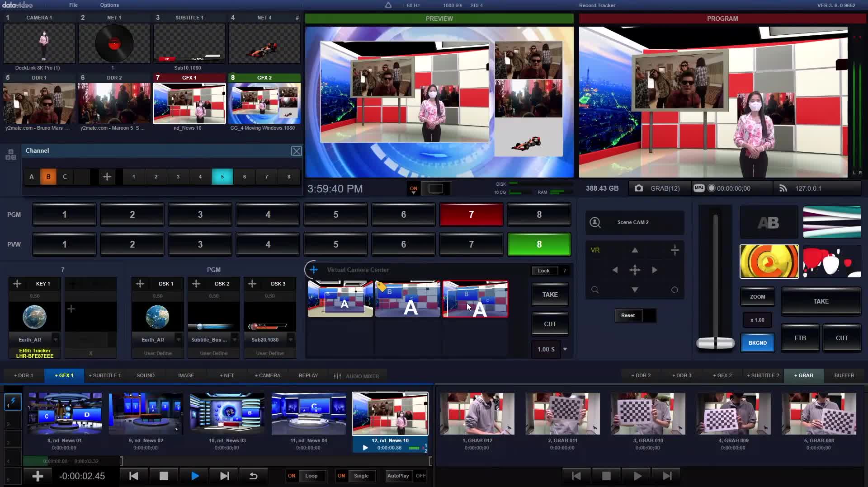
Task: Click the triangle icon in top bar
Action: pyautogui.click(x=388, y=5)
